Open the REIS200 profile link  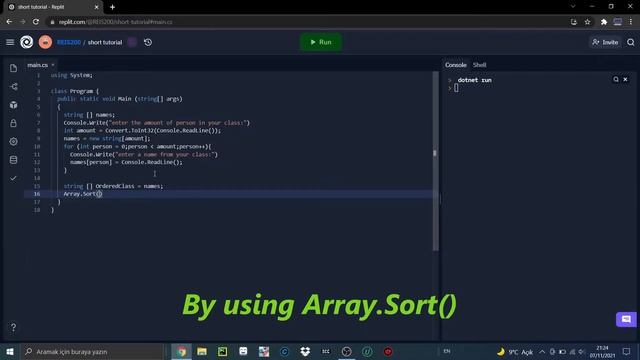pyautogui.click(x=69, y=42)
